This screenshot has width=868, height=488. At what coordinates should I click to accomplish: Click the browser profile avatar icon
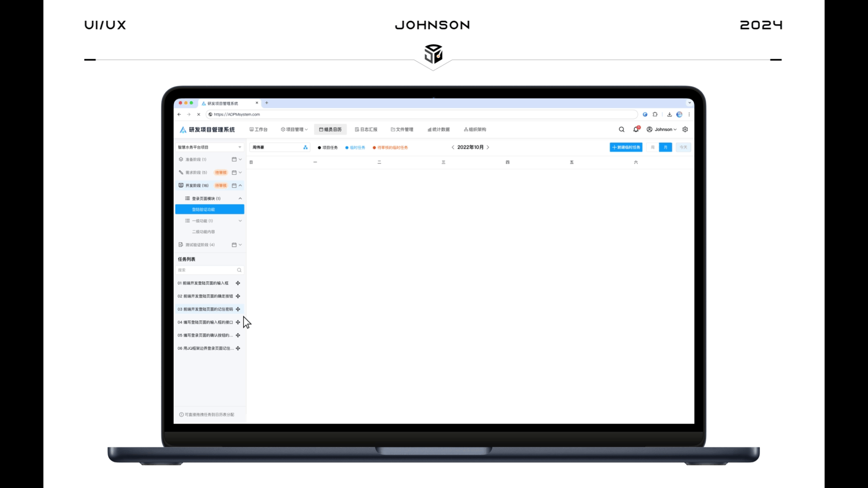coord(679,114)
